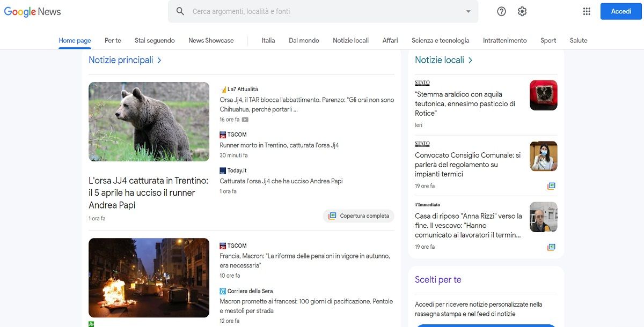Click the STATO logo above Convocato Consiglio Comunale

tap(422, 144)
